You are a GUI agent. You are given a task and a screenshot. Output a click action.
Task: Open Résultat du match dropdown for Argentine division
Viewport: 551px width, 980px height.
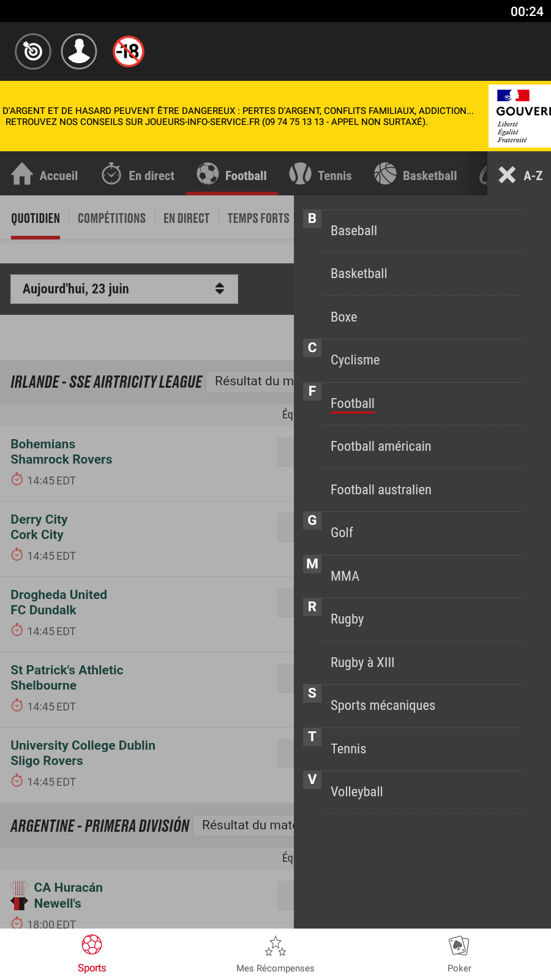[x=245, y=826]
